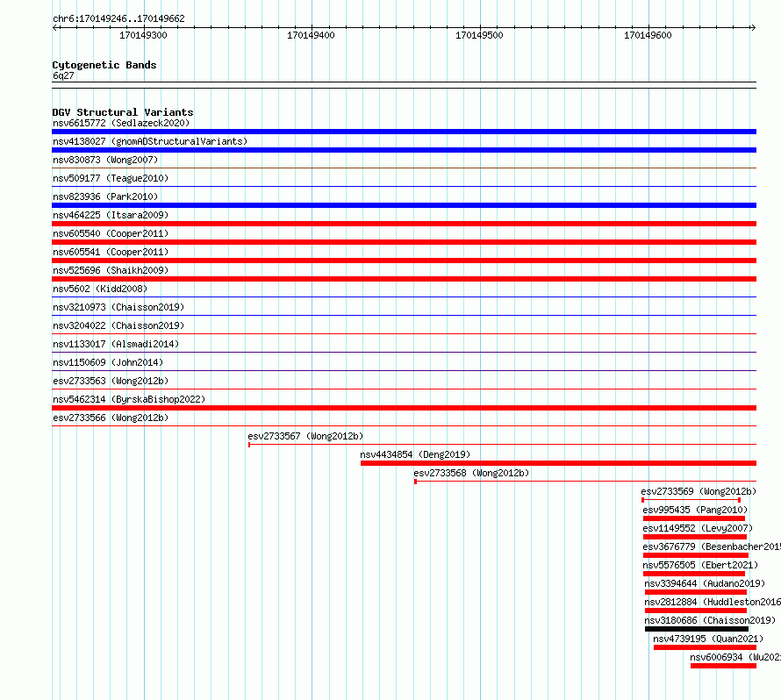
Task: Open the nsv830873 (Wong2007) variant
Action: coord(105,160)
